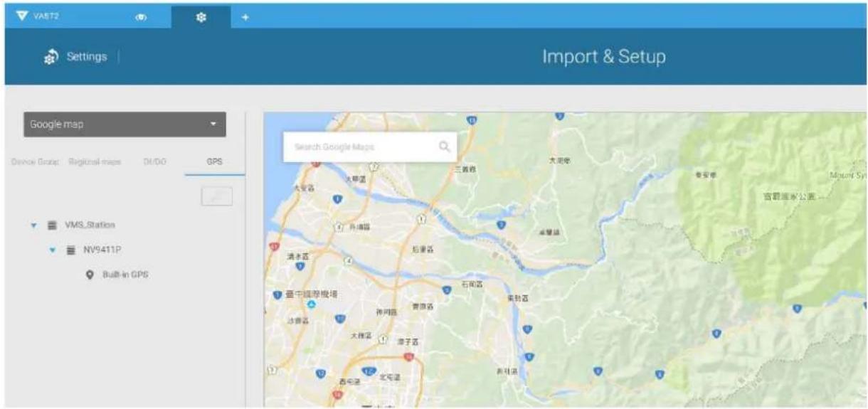Select the GPS tab
Image resolution: width=868 pixels, height=409 pixels.
click(214, 162)
